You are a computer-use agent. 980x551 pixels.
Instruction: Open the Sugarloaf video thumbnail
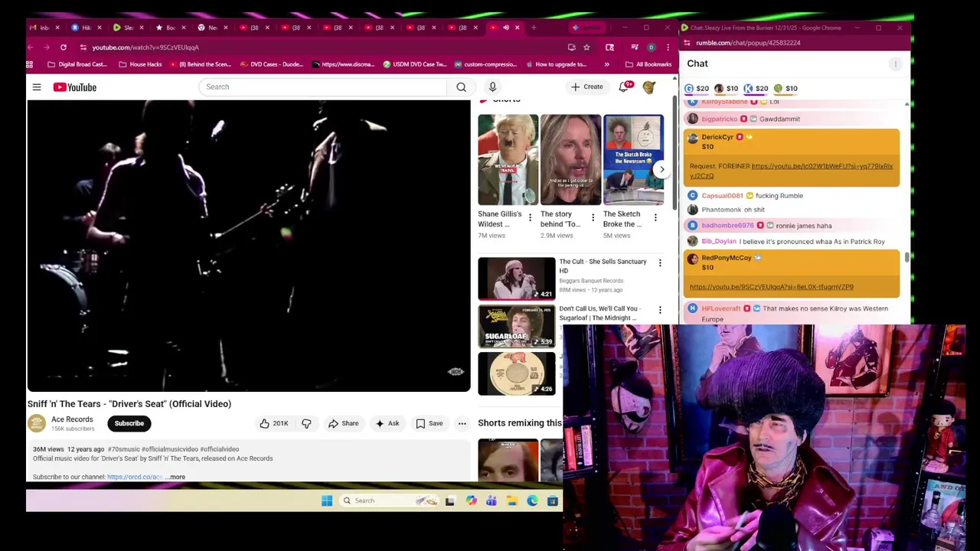coord(517,326)
